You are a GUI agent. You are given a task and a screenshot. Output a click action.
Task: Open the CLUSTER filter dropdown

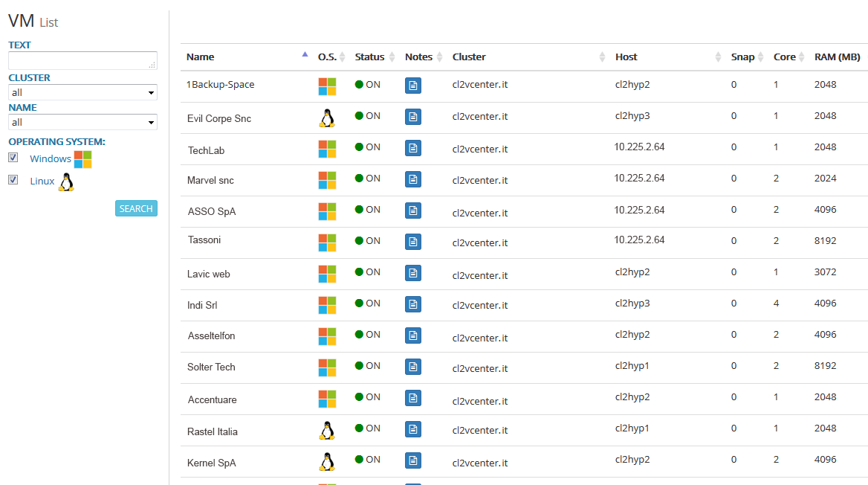(83, 92)
